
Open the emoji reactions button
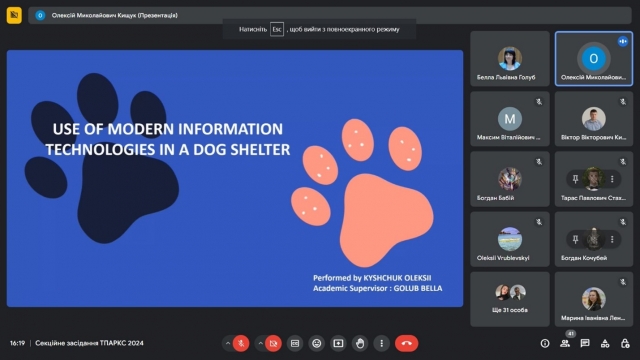(317, 343)
